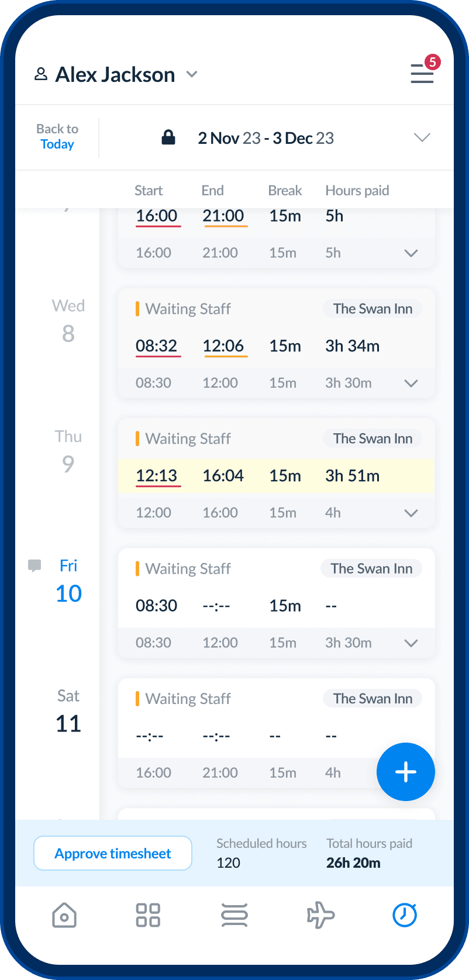Click the lock icon beside date range
This screenshot has width=469, height=980.
[x=168, y=138]
